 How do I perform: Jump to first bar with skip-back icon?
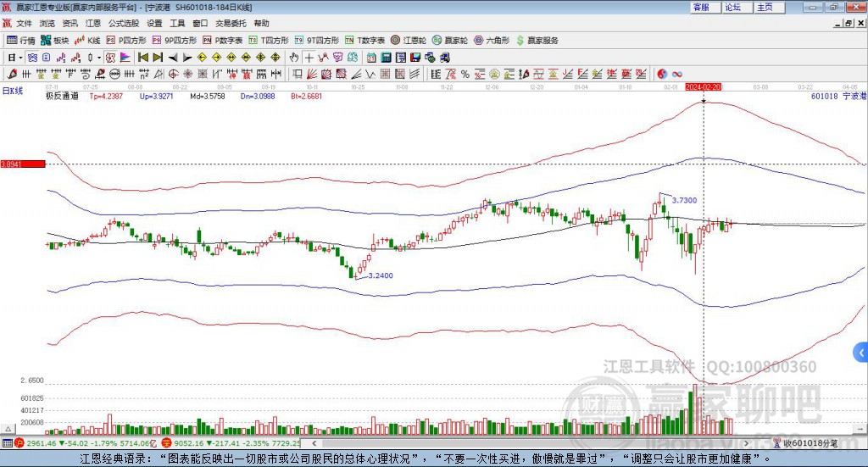click(x=142, y=58)
